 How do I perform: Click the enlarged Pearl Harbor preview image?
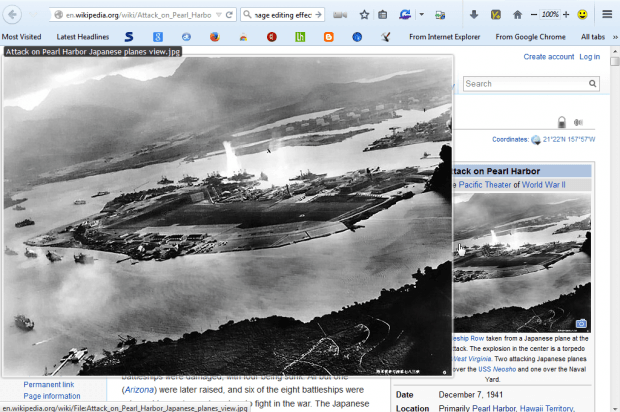coord(227,215)
